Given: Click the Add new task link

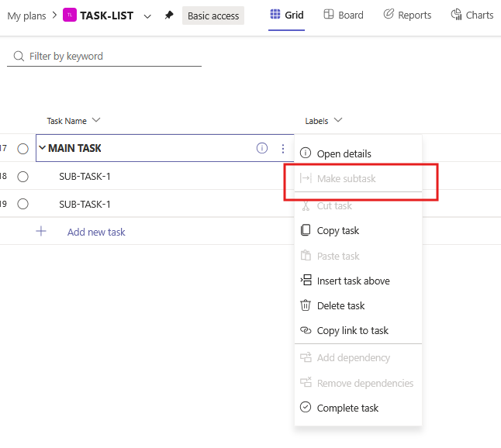Looking at the screenshot, I should [96, 232].
